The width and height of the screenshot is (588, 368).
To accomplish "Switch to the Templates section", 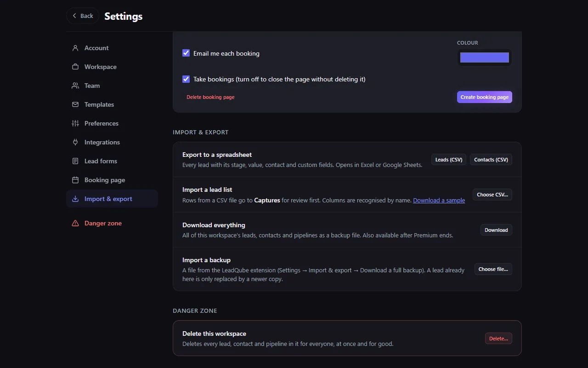I will pos(112,104).
